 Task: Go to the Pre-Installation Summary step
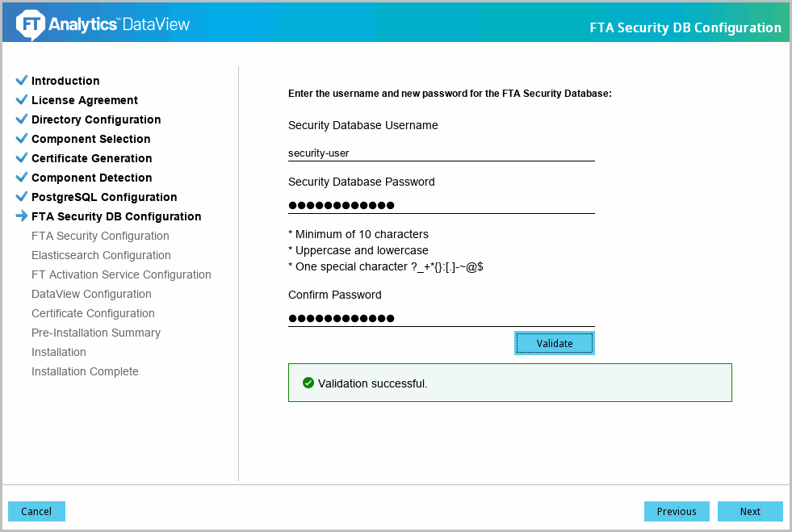coord(95,333)
